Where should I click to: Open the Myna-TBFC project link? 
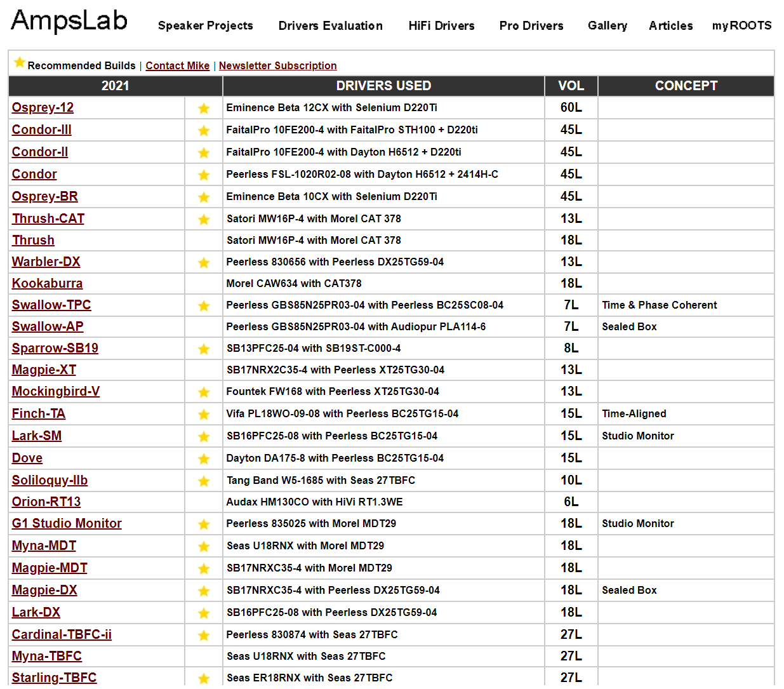coord(47,656)
